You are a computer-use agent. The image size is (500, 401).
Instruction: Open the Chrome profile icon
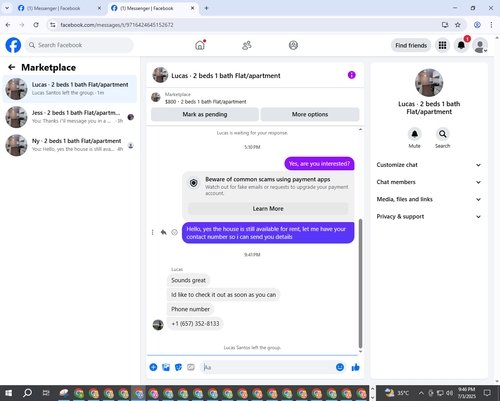477,25
